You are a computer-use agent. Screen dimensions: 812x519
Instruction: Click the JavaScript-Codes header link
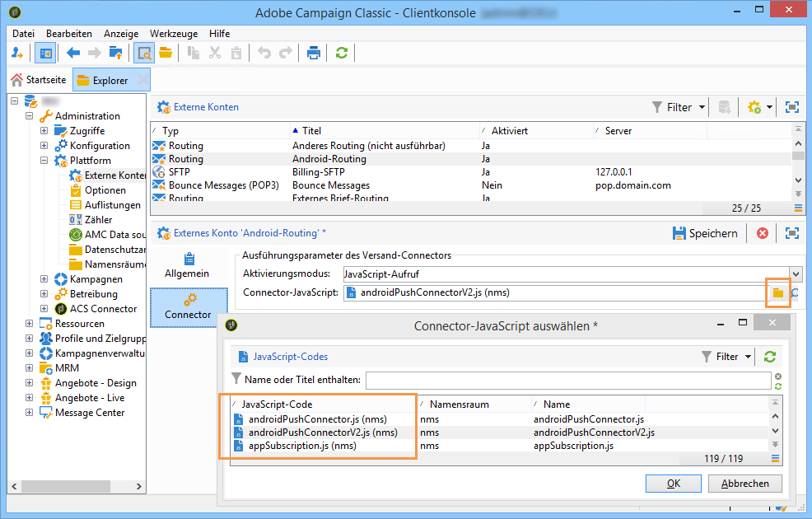pyautogui.click(x=290, y=357)
